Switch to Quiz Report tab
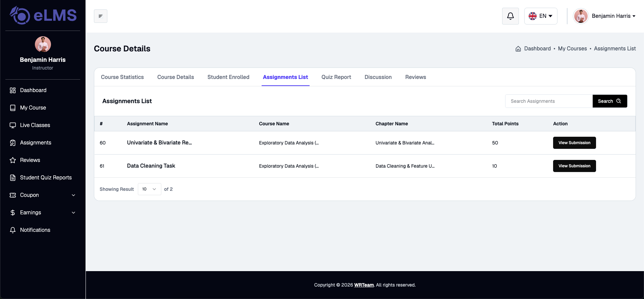Viewport: 644px width, 299px height. point(336,77)
